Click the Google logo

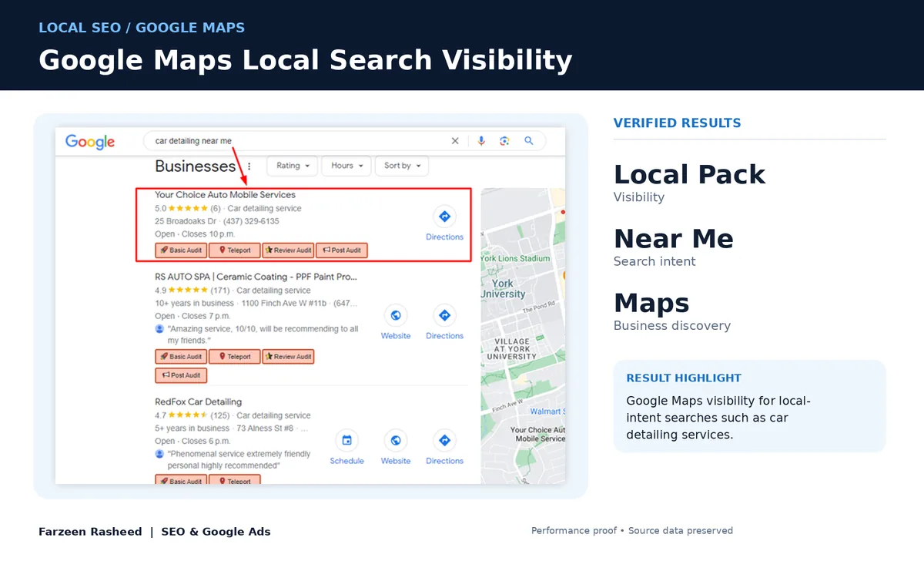[x=90, y=142]
